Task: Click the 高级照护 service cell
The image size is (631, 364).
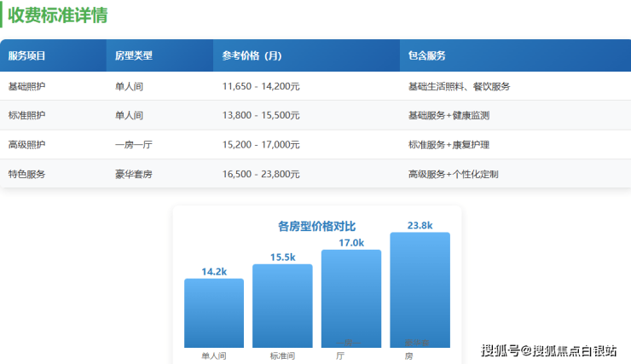Action: pos(26,145)
